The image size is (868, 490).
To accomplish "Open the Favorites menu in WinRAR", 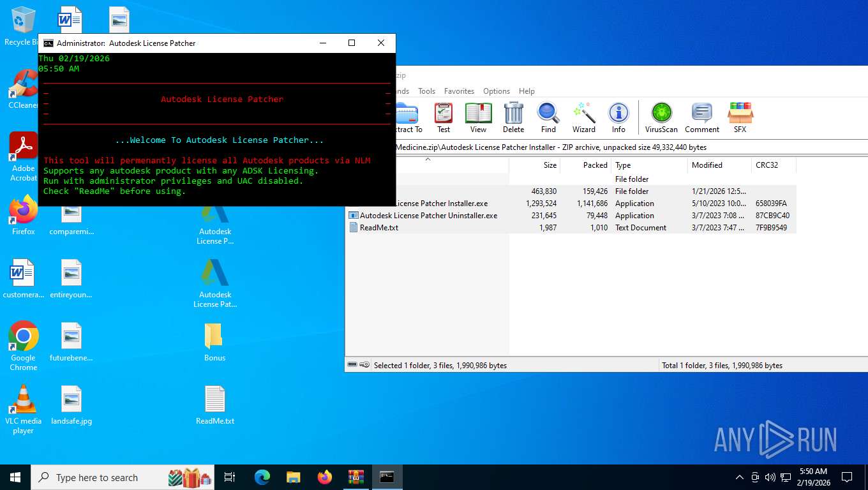I will coord(459,91).
